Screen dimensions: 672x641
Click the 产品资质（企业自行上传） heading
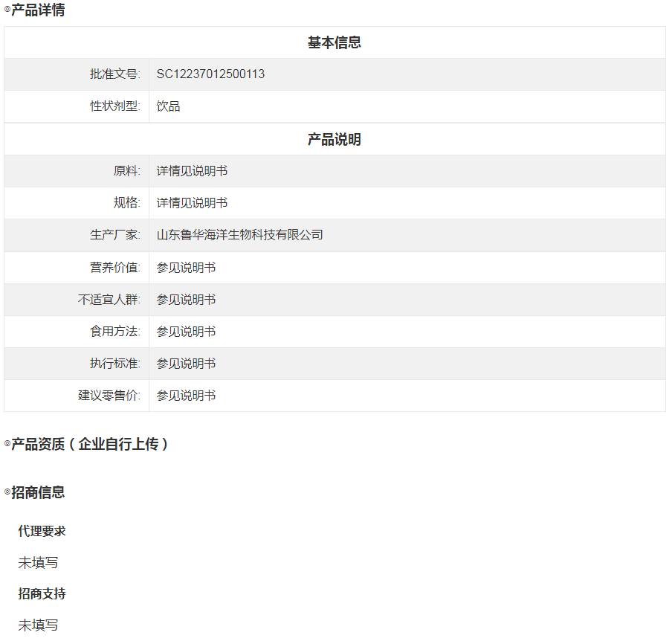[x=89, y=444]
